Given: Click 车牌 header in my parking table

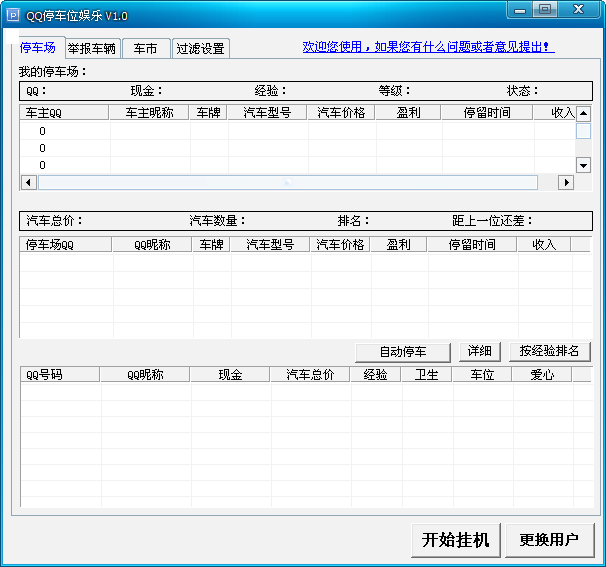Looking at the screenshot, I should [208, 112].
